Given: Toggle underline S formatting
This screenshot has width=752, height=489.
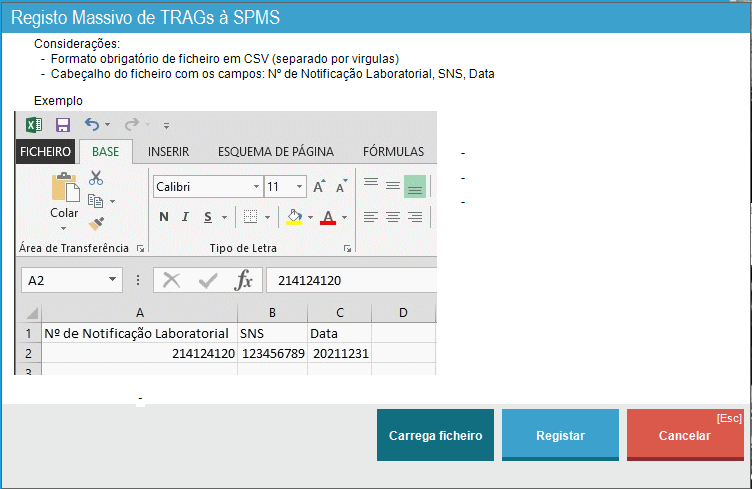Looking at the screenshot, I should [x=208, y=217].
